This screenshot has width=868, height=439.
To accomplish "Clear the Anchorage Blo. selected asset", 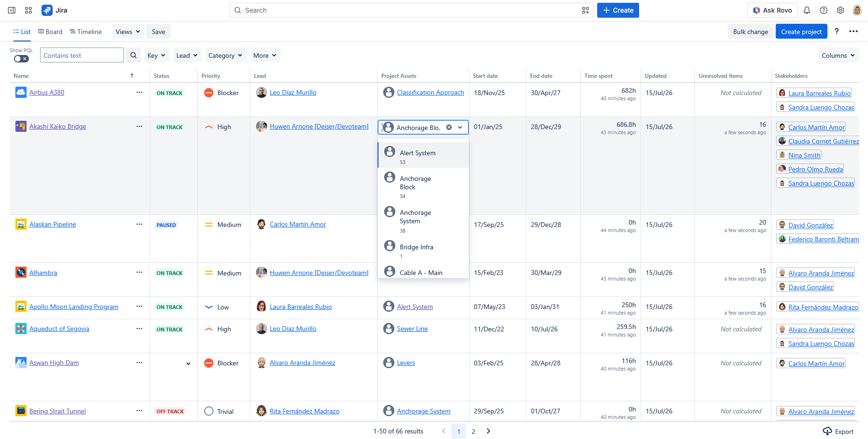I will tap(449, 127).
